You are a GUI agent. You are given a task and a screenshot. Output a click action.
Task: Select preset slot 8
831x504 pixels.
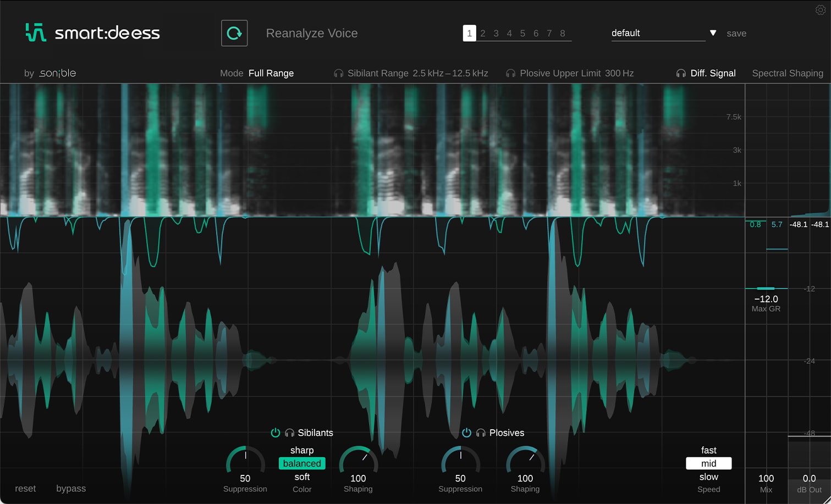pos(563,34)
